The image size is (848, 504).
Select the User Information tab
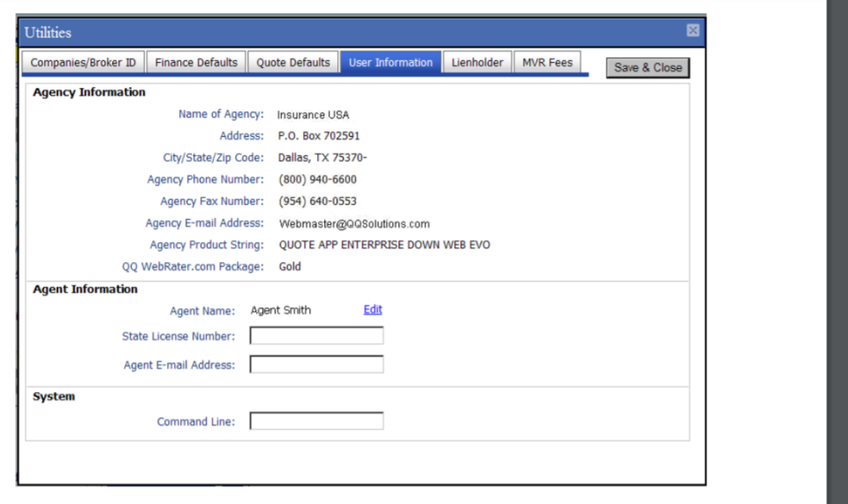pos(390,62)
